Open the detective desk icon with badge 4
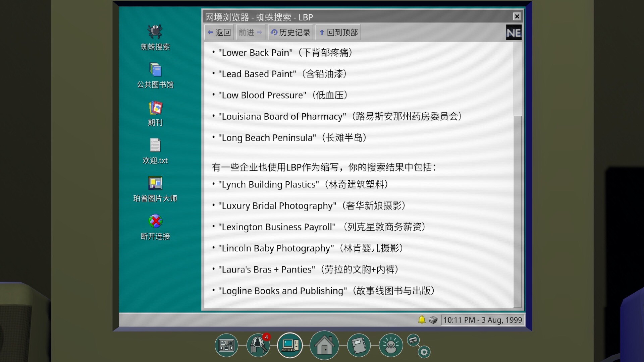The image size is (644, 362). pyautogui.click(x=258, y=345)
